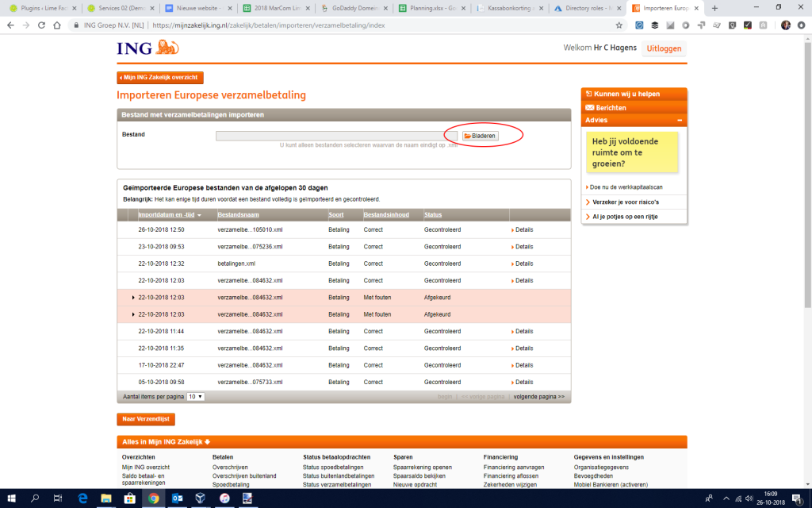Screen dimensions: 812x508
Task: Open the Berichten envelope icon
Action: pos(589,107)
